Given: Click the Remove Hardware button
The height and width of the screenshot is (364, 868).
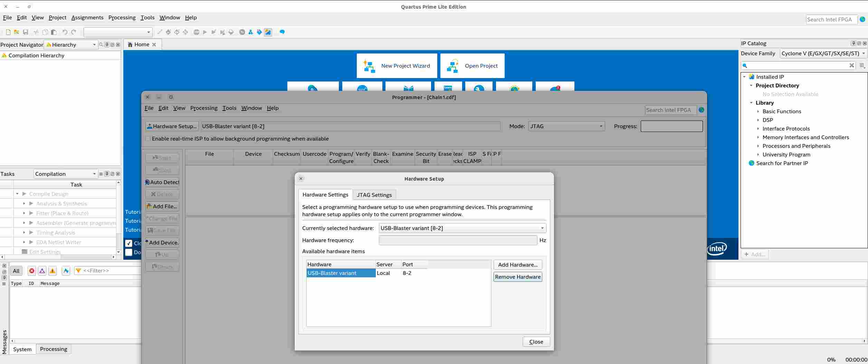Looking at the screenshot, I should click(x=518, y=277).
